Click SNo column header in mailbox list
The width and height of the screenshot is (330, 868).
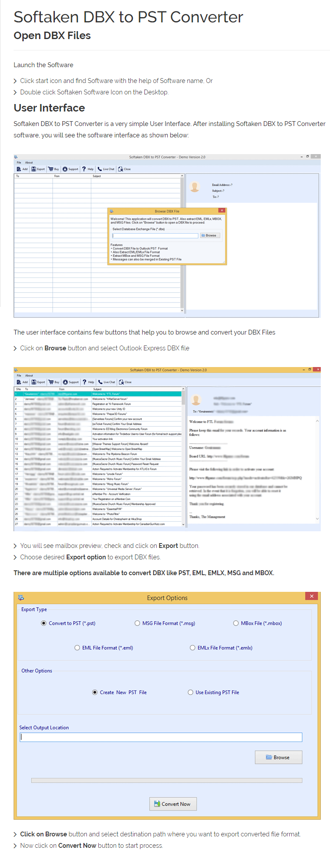(x=19, y=389)
